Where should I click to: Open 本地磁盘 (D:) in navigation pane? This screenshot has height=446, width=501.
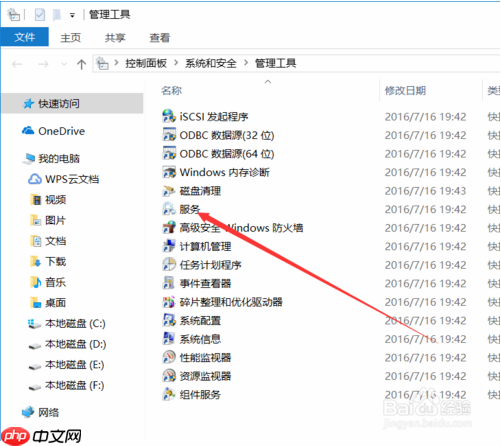[x=75, y=344]
